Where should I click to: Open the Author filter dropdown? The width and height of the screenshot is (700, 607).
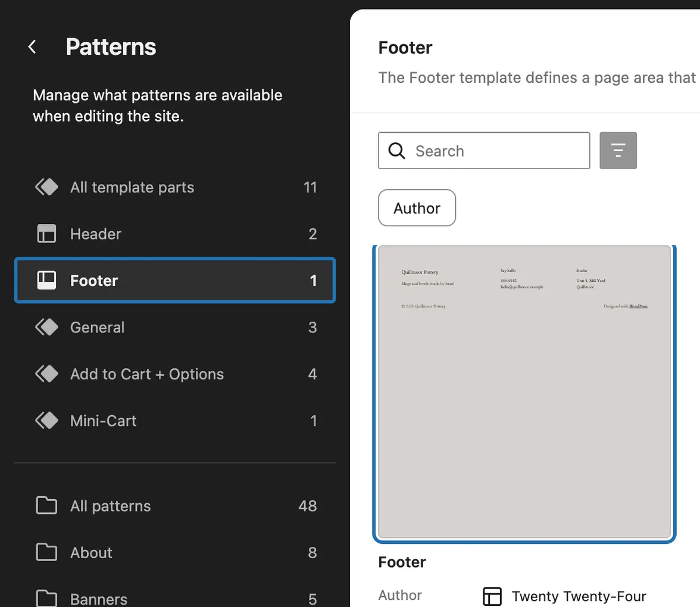[x=417, y=208]
